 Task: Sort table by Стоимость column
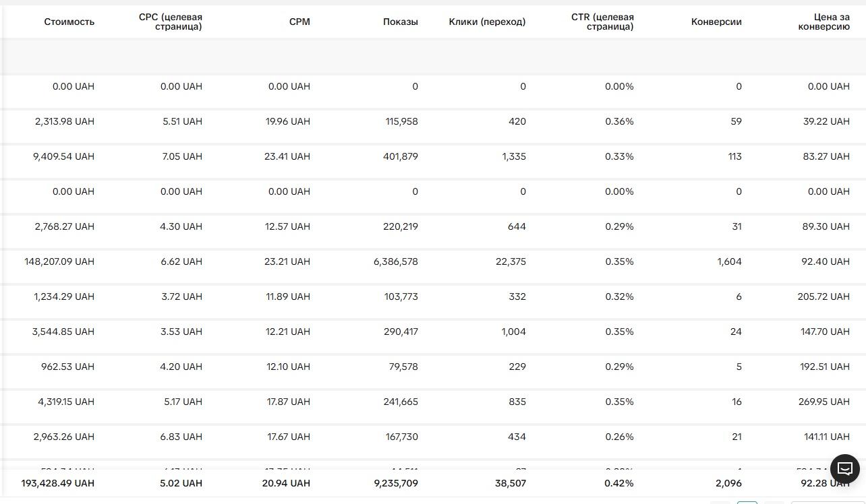point(69,22)
